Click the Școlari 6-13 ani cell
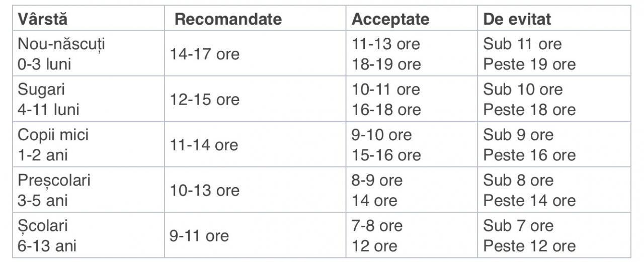 (x=47, y=236)
